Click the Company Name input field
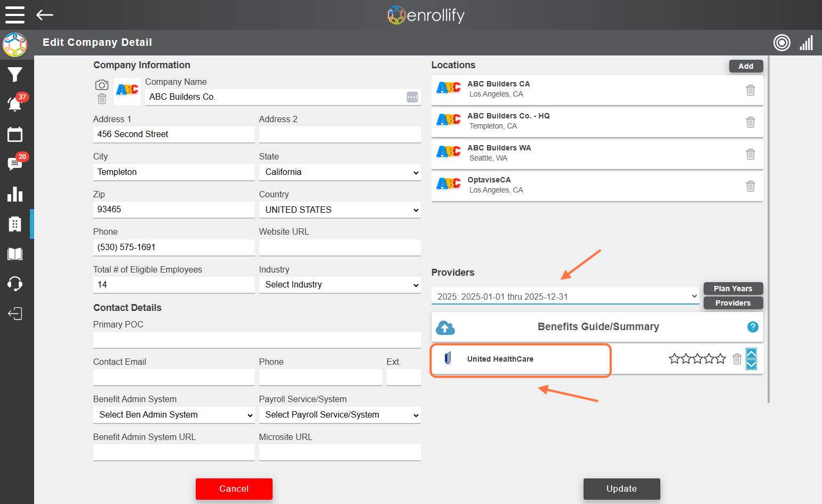The width and height of the screenshot is (822, 504). (283, 97)
